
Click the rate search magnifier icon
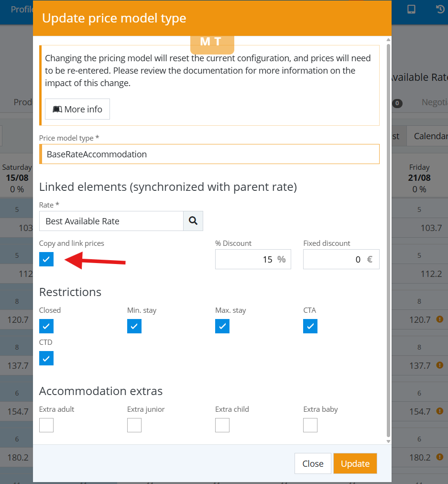pyautogui.click(x=193, y=220)
